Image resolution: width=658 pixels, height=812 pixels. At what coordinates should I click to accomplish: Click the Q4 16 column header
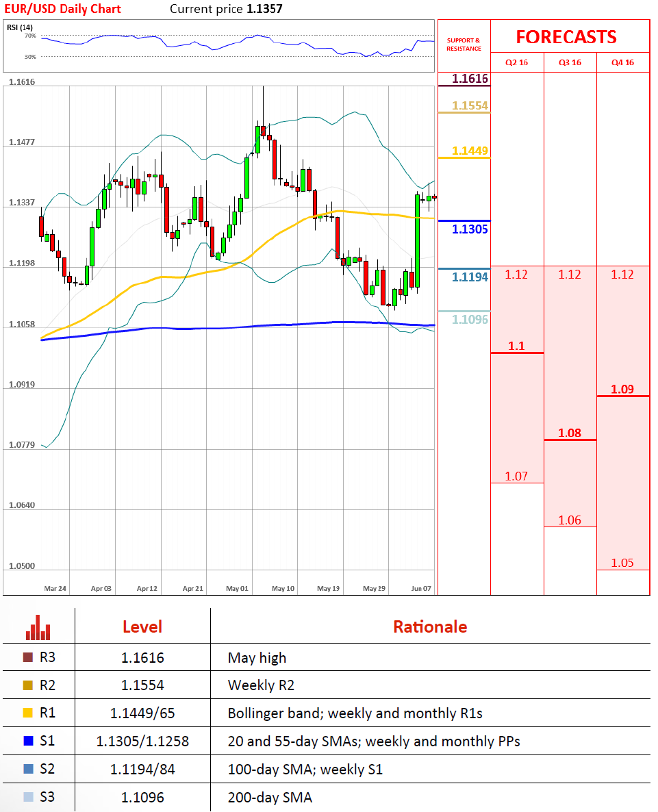click(x=623, y=62)
